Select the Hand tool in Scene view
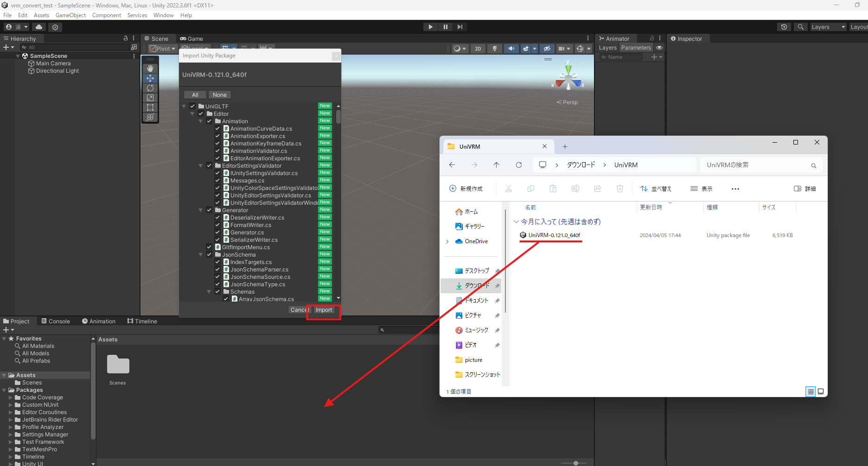Screen dimensions: 868x466 (150, 69)
